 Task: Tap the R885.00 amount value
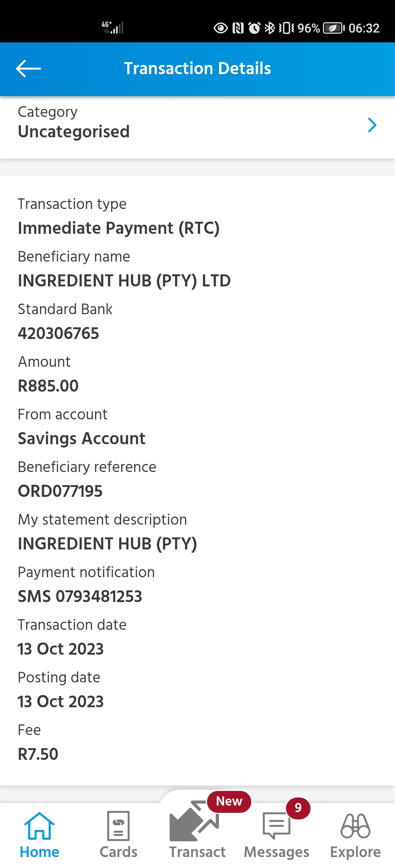48,386
